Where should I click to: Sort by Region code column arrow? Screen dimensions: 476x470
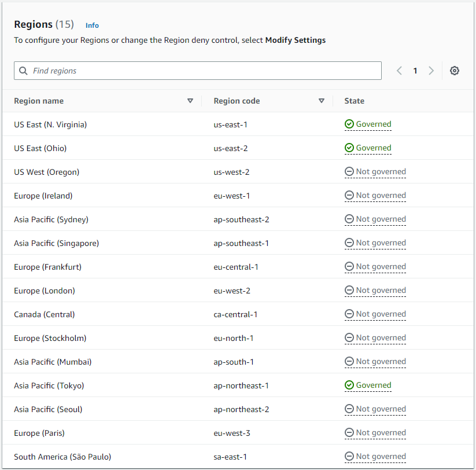coord(322,101)
